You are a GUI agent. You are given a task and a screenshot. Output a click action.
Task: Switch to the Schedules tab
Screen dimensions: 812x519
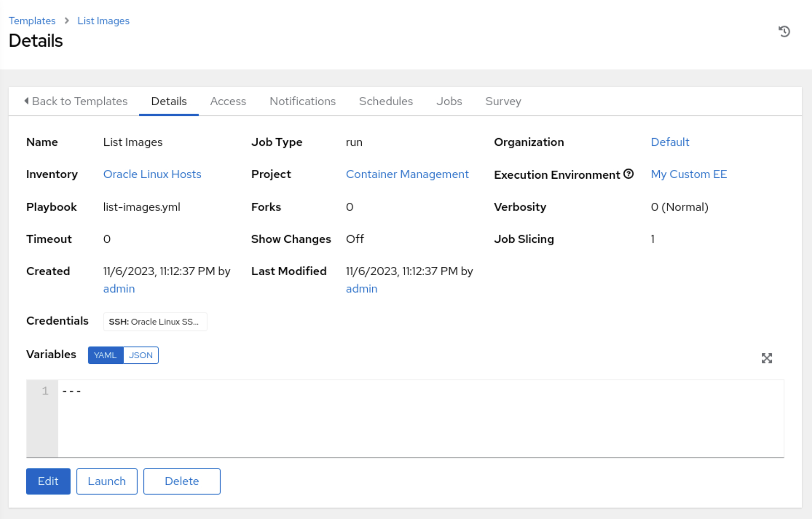point(386,101)
